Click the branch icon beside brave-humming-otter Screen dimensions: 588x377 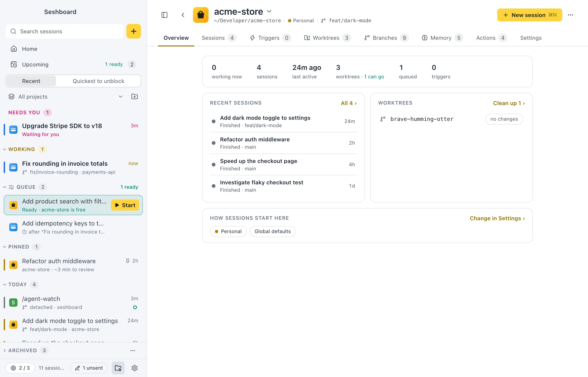coord(383,119)
